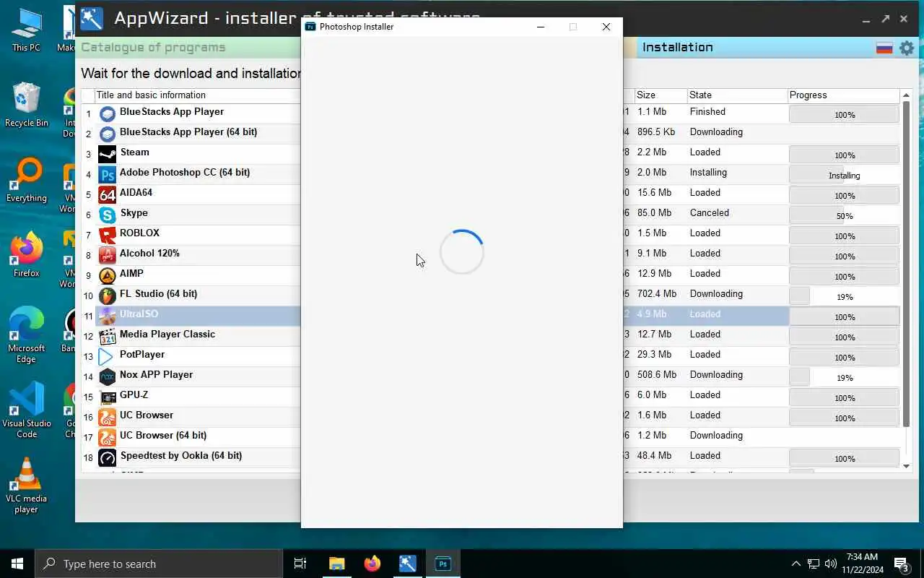Open AppWizard settings gear icon
924x578 pixels.
907,48
